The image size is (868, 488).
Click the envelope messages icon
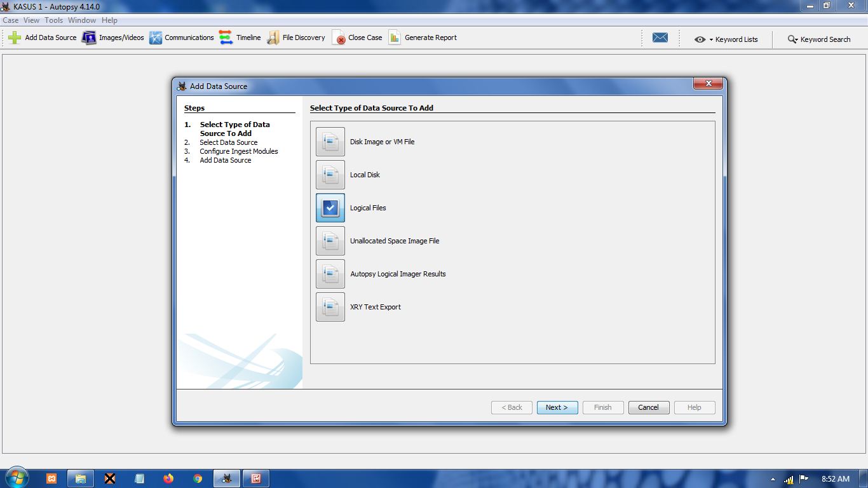[x=660, y=38]
